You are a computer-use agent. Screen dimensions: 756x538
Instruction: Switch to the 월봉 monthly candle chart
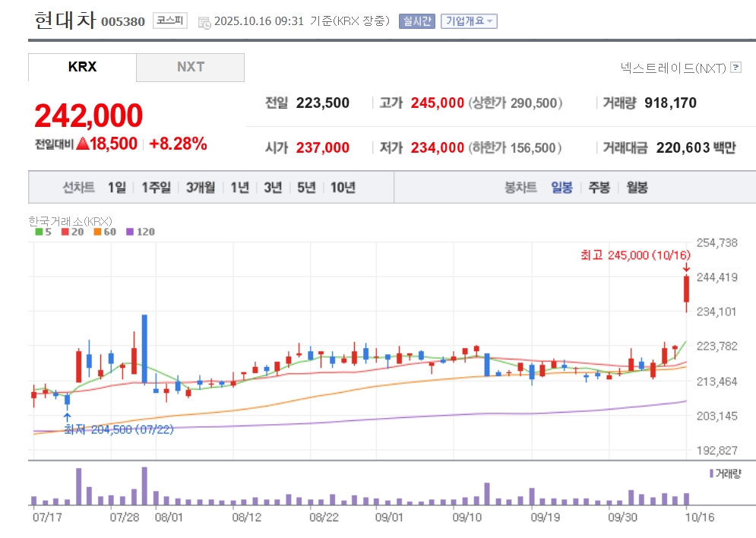[637, 187]
